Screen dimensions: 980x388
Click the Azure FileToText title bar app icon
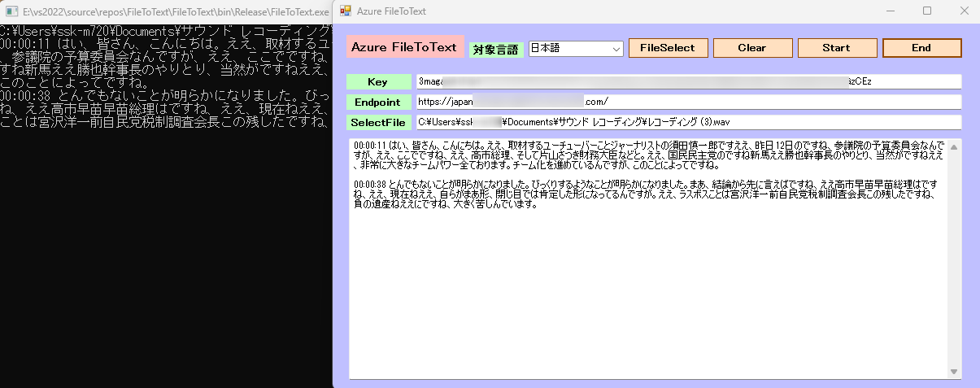tap(346, 11)
